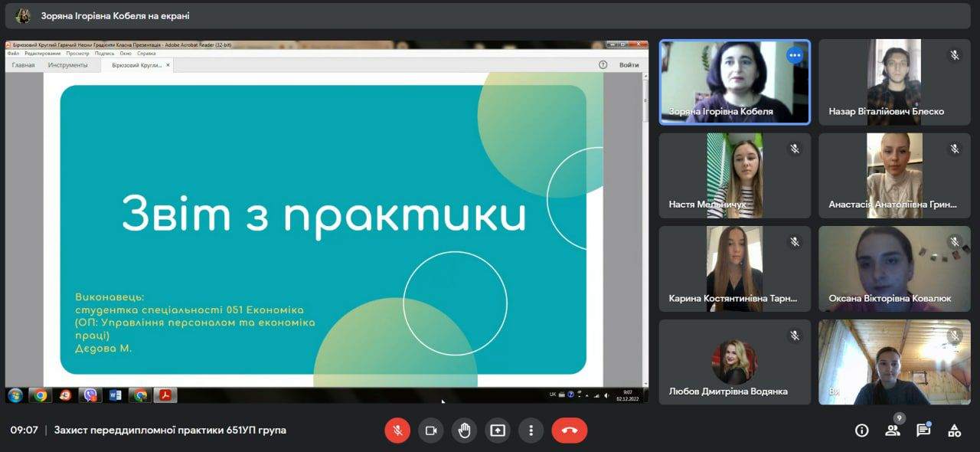Image resolution: width=980 pixels, height=452 pixels.
Task: Click the Chrome taskbar icon beside Acrobat icon
Action: (x=139, y=395)
